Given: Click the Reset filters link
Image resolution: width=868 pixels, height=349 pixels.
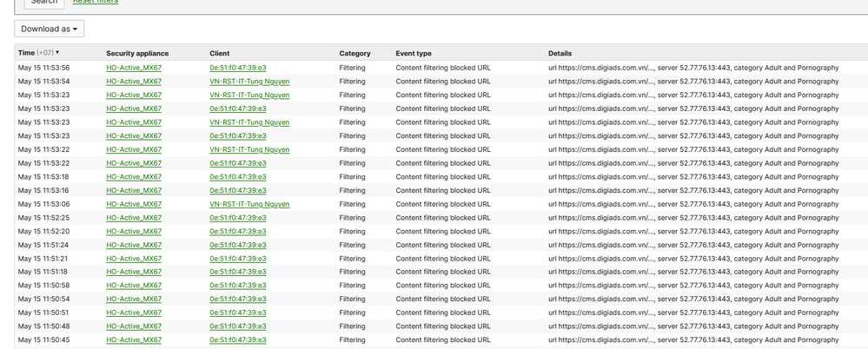Looking at the screenshot, I should 95,3.
